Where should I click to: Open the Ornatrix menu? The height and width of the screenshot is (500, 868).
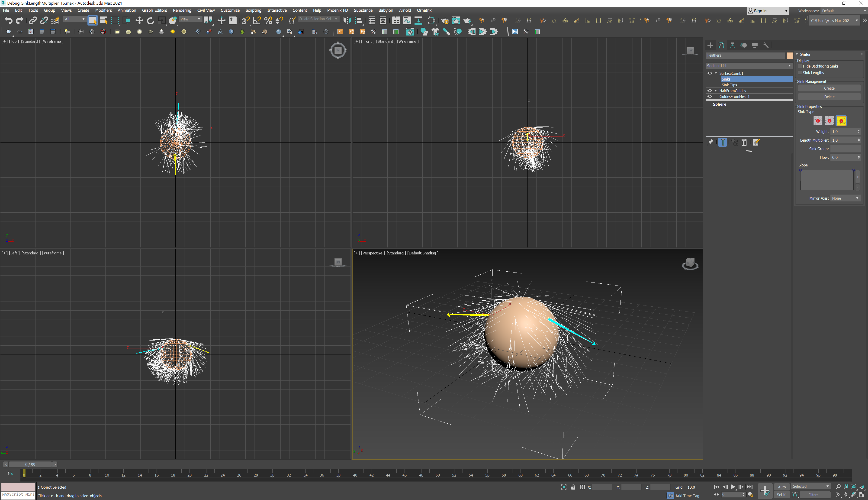pos(424,10)
